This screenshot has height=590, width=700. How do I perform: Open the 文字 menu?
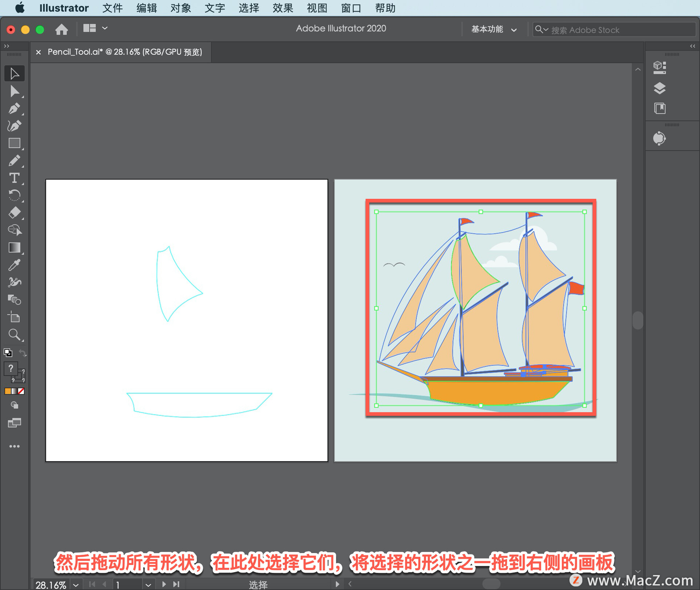pos(215,8)
